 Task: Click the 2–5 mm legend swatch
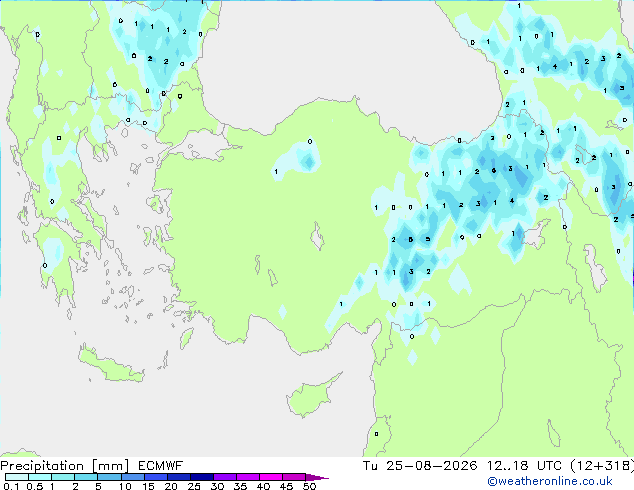pyautogui.click(x=86, y=477)
